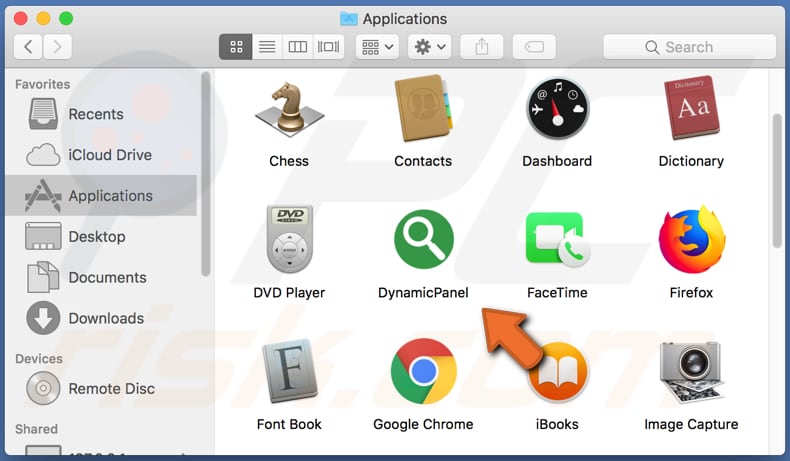Open Recents in the sidebar
This screenshot has width=790, height=461.
[x=101, y=114]
